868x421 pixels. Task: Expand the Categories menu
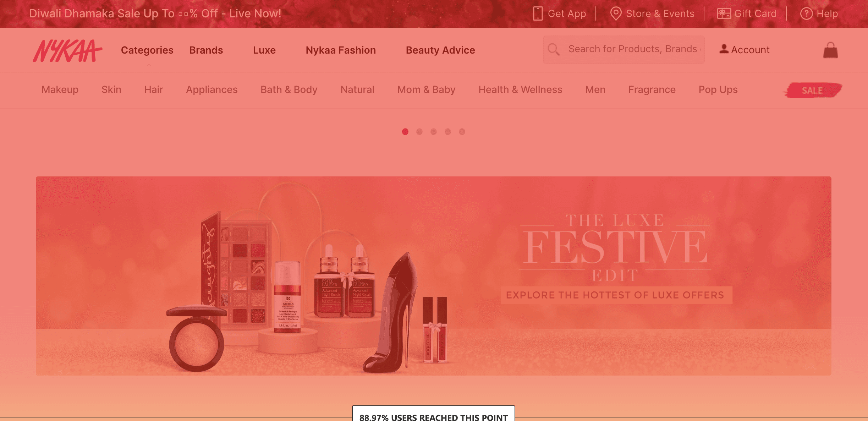[147, 50]
